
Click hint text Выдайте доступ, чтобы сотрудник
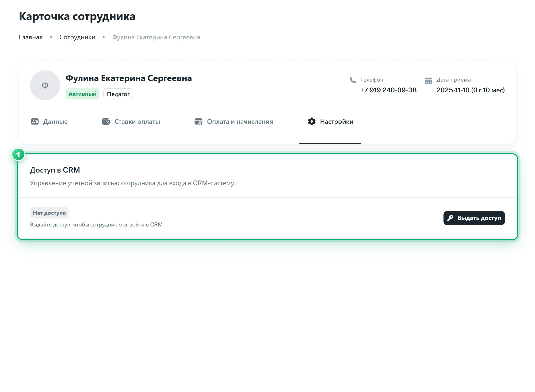pyautogui.click(x=96, y=225)
